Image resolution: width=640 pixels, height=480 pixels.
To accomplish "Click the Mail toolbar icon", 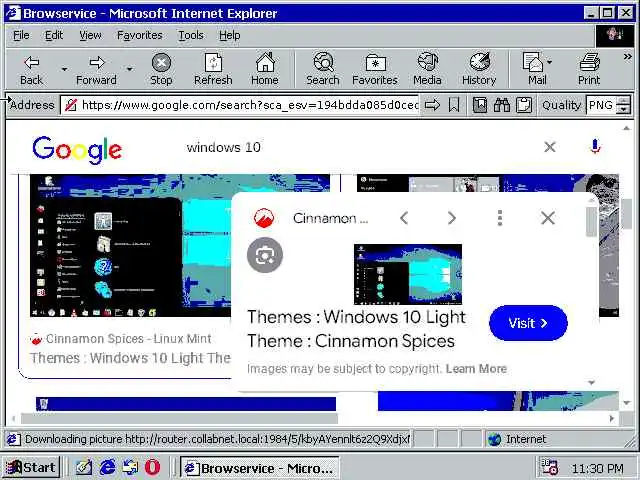I will coord(533,69).
